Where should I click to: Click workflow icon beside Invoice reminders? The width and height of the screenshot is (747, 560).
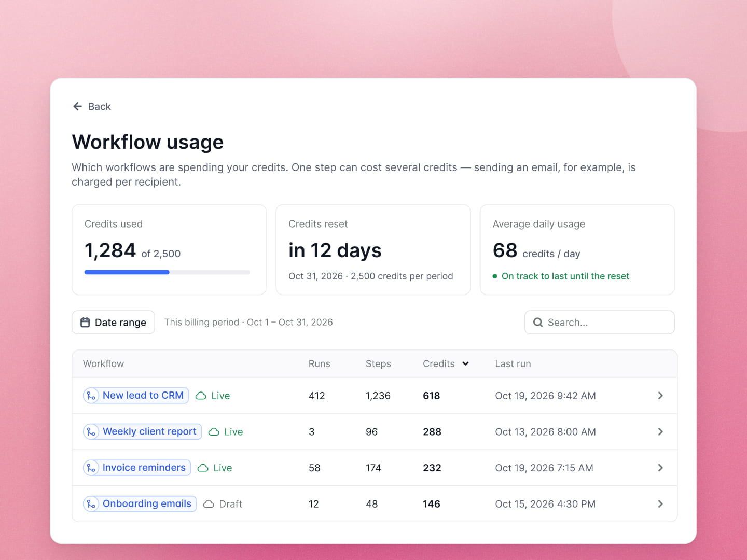(x=91, y=468)
